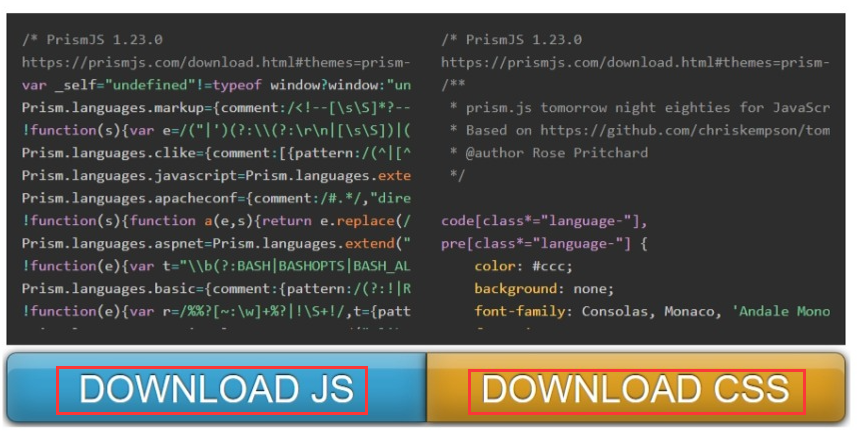Click the line containing BASH|BASHOPTS
The width and height of the screenshot is (862, 448).
pos(216,266)
